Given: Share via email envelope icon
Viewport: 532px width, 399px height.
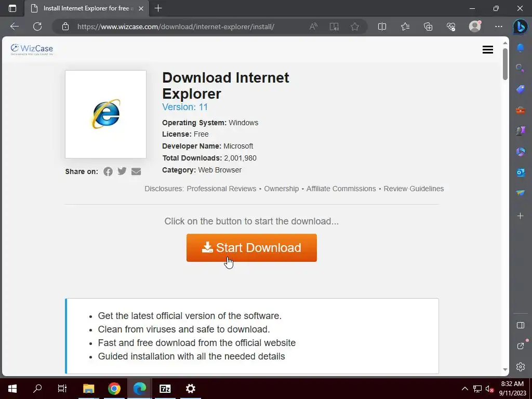Looking at the screenshot, I should pos(136,171).
